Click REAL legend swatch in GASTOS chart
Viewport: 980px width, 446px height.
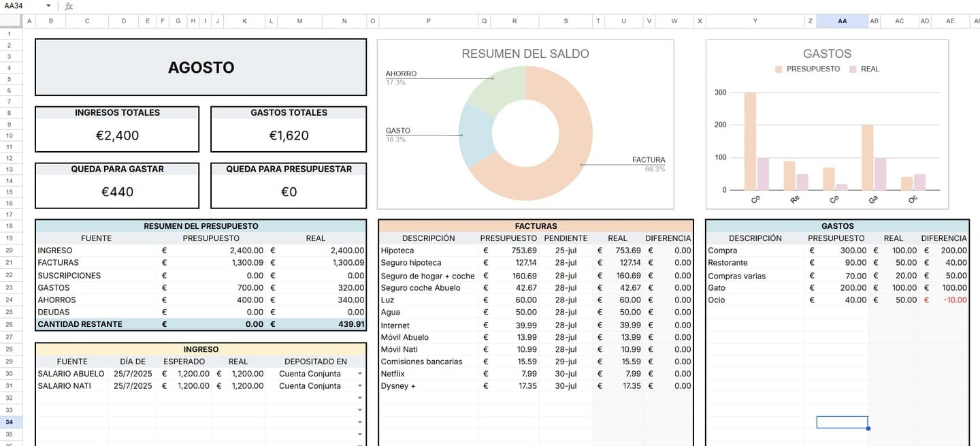pos(853,69)
